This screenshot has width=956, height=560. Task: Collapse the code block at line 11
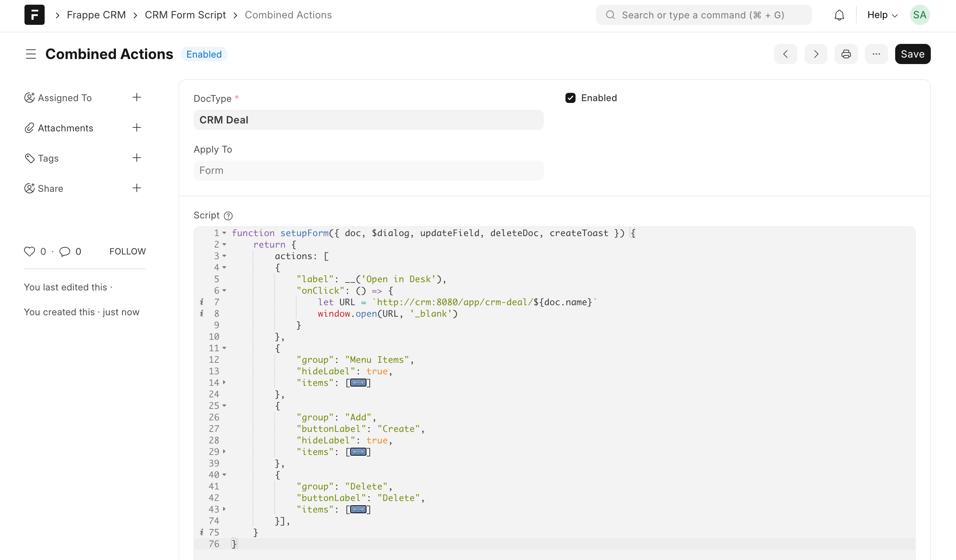(x=224, y=348)
